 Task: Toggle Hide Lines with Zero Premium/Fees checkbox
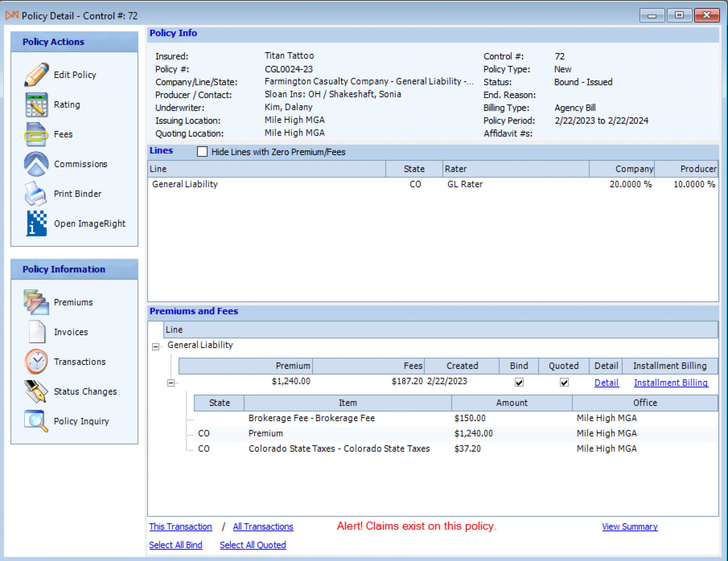pos(202,152)
